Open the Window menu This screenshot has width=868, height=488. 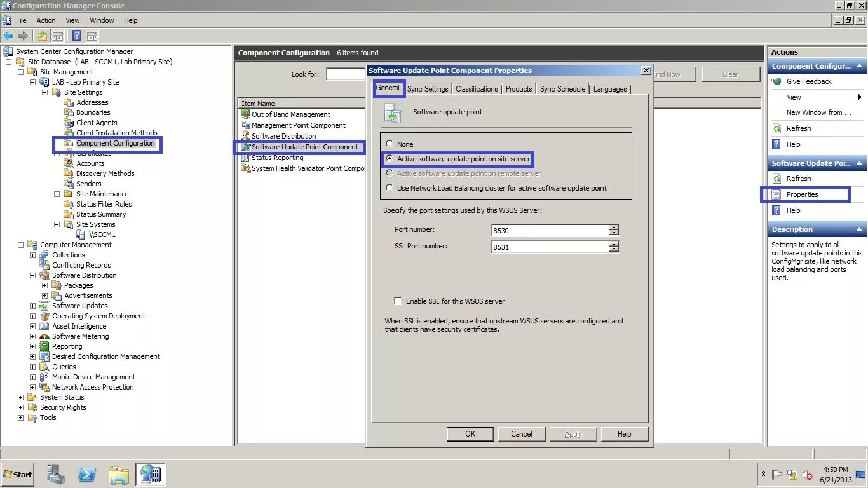[102, 20]
